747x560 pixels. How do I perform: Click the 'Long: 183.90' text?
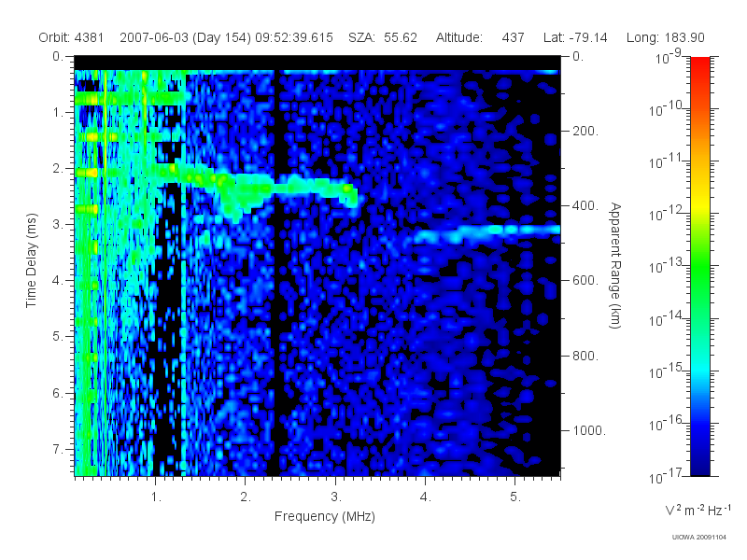point(665,37)
